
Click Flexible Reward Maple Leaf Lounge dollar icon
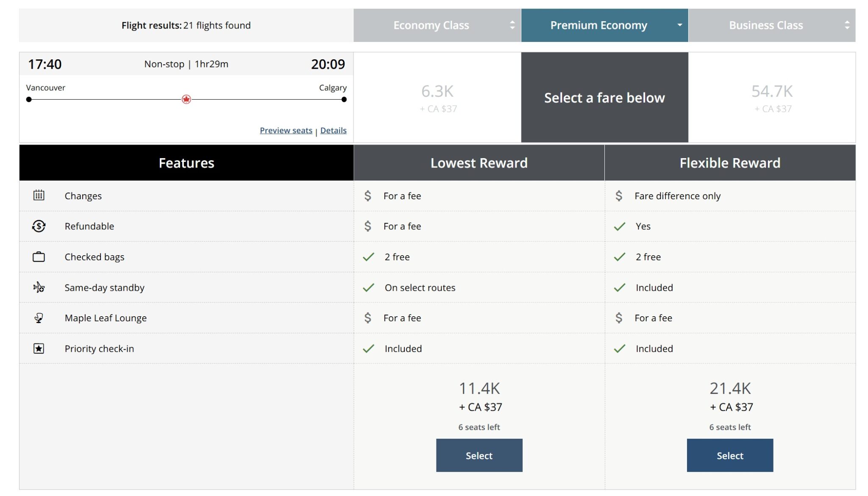point(619,318)
